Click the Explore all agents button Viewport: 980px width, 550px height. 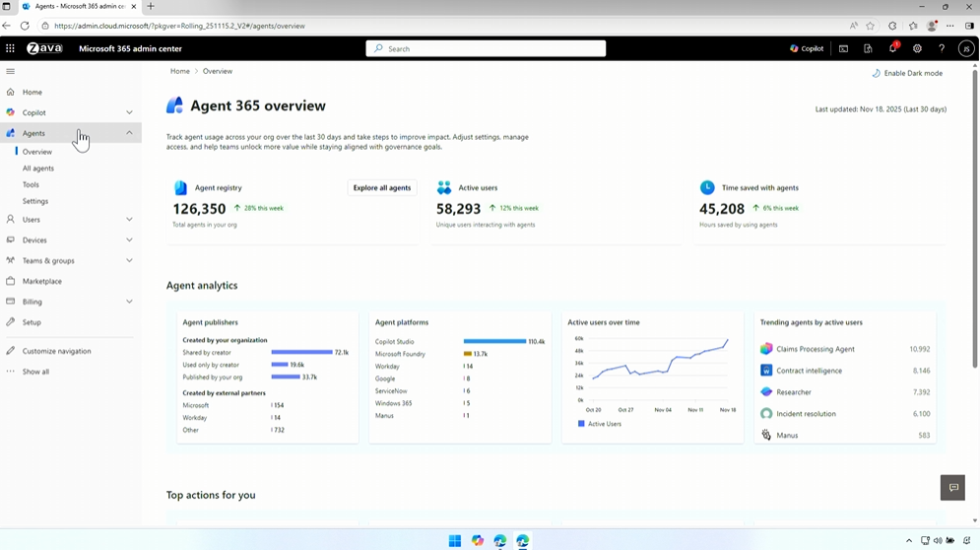point(382,187)
